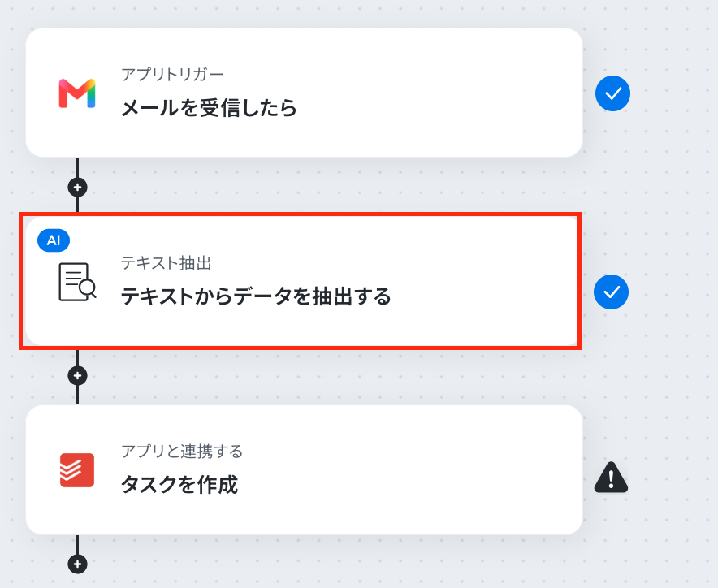Click the text extraction document-magnifier icon
This screenshot has height=588, width=718.
[x=77, y=282]
